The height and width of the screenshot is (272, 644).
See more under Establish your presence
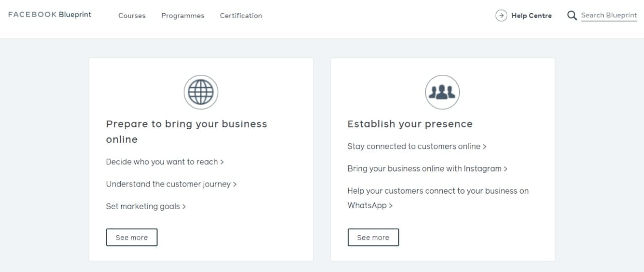coord(373,237)
